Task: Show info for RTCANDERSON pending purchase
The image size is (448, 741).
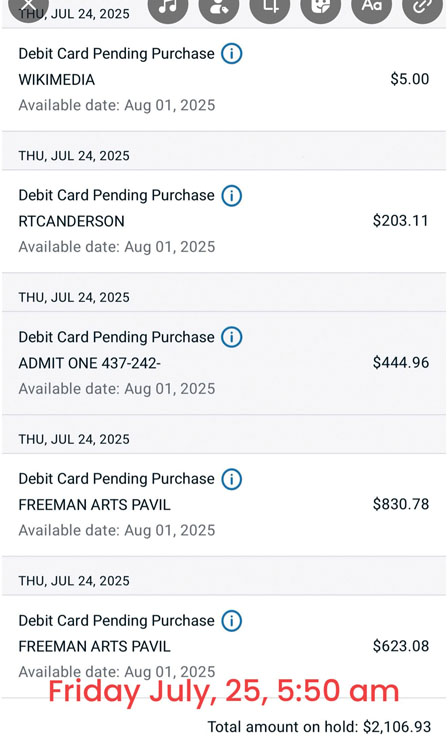Action: pos(232,195)
